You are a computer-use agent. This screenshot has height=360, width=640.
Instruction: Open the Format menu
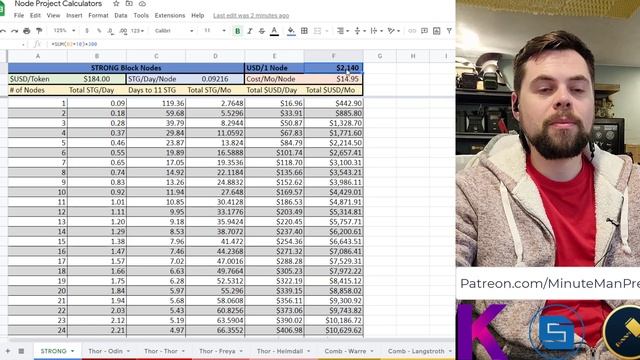coord(98,16)
